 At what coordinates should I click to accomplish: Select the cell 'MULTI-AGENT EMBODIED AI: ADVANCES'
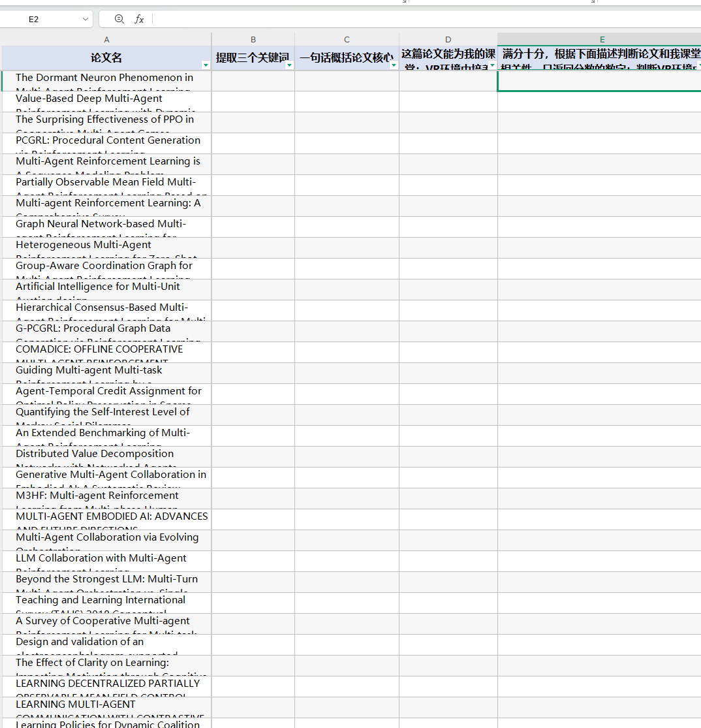(x=106, y=520)
